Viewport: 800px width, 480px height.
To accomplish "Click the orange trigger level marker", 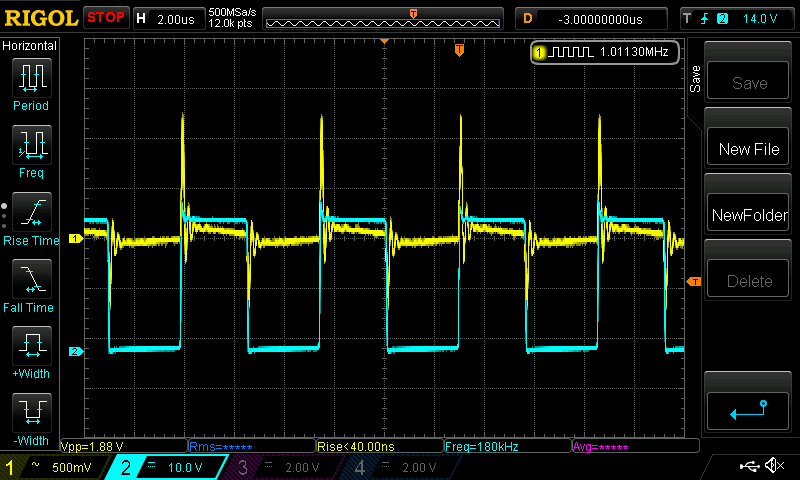I will click(693, 282).
